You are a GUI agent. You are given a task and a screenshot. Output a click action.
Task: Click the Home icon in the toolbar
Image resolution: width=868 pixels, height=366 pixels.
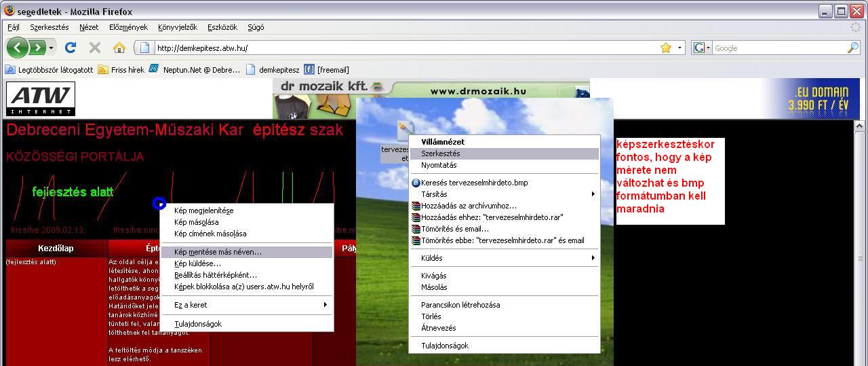tap(119, 48)
